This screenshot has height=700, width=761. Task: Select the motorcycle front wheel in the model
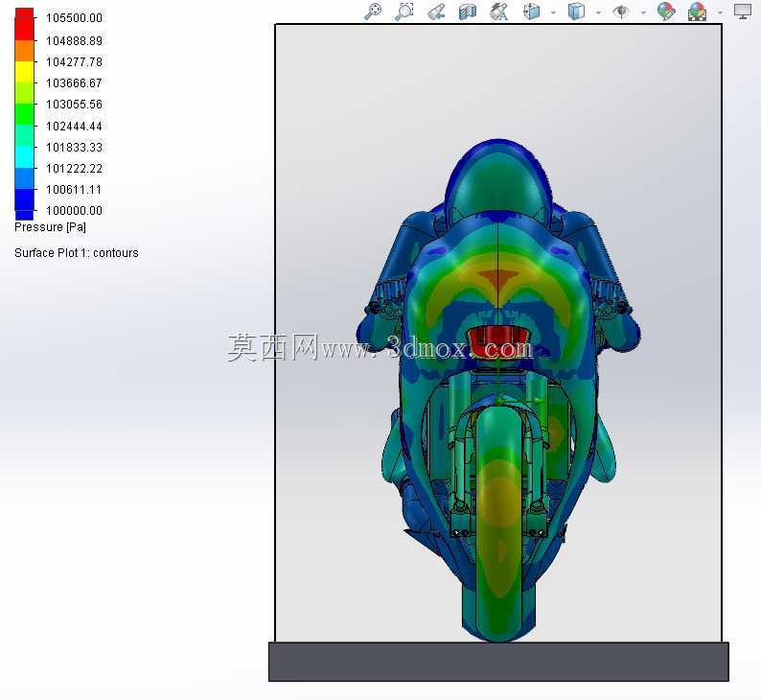pyautogui.click(x=498, y=525)
